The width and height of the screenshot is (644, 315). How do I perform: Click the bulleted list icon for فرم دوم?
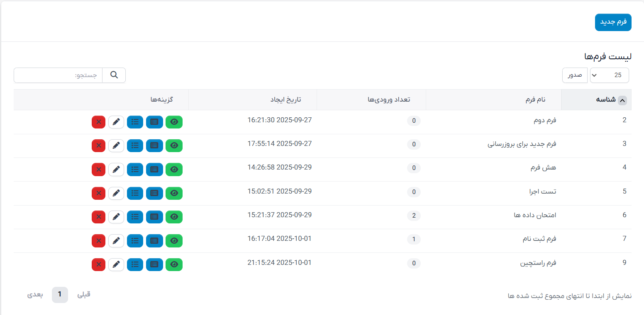[x=135, y=122]
